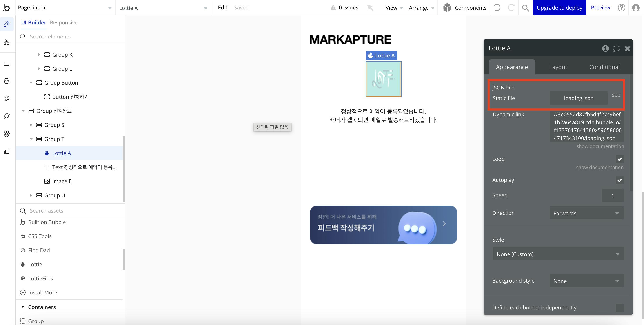Open the help question mark icon
This screenshot has height=325, width=644.
tap(622, 7)
